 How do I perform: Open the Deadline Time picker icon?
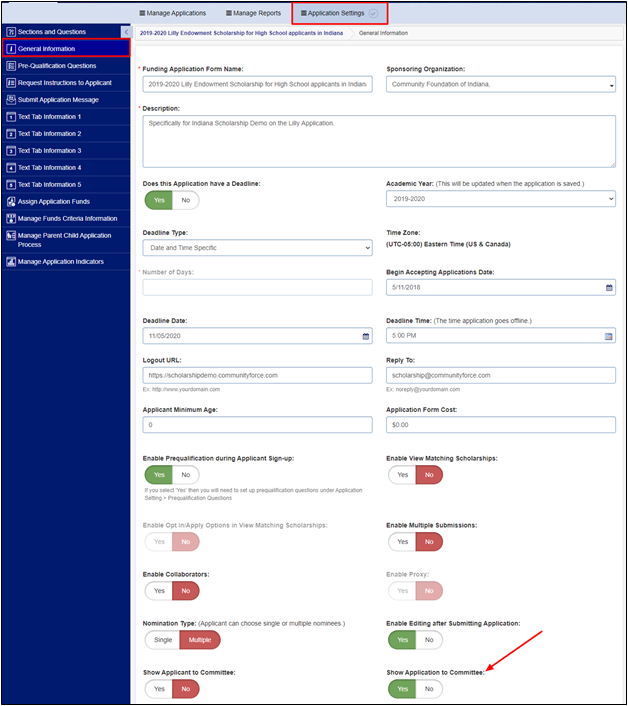click(609, 336)
